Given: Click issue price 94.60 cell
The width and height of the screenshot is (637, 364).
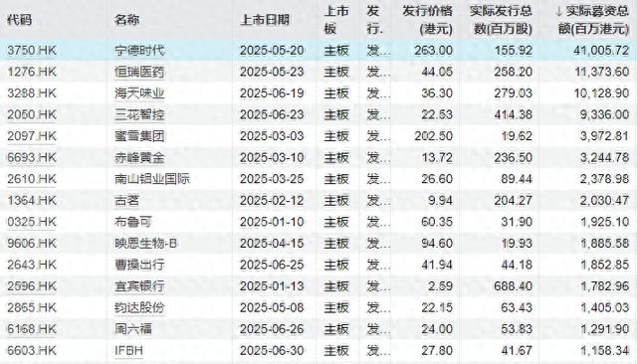Looking at the screenshot, I should 437,244.
